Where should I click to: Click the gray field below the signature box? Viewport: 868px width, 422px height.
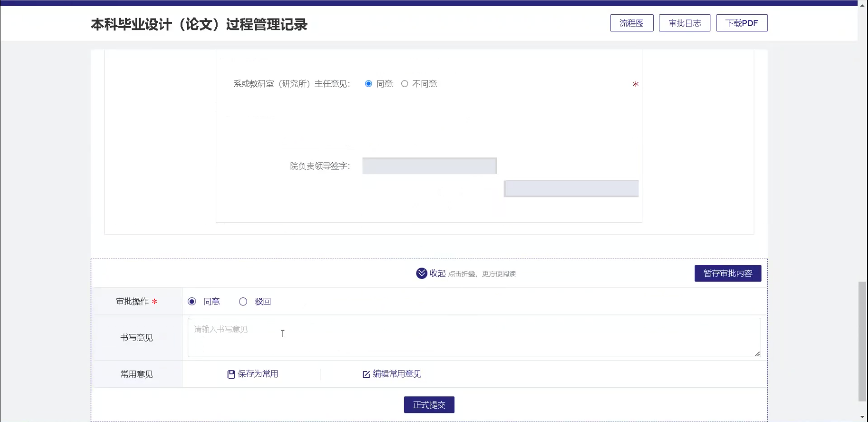[x=571, y=189]
